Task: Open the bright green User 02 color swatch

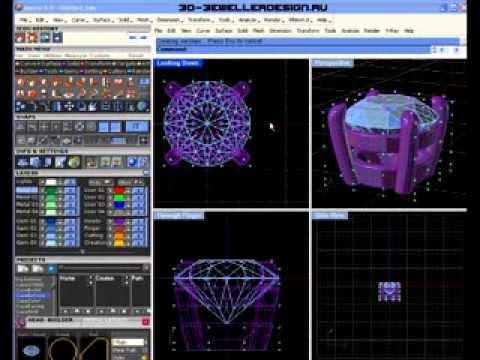Action: pos(119,198)
